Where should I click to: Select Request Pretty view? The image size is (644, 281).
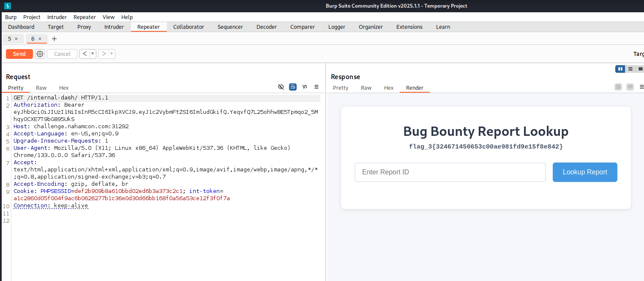click(16, 88)
